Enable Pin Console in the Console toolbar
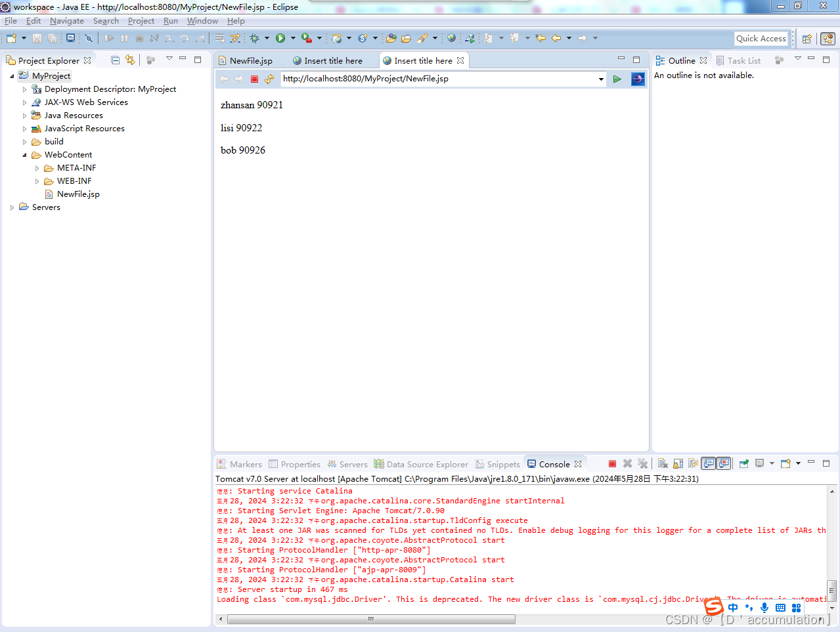 [743, 463]
